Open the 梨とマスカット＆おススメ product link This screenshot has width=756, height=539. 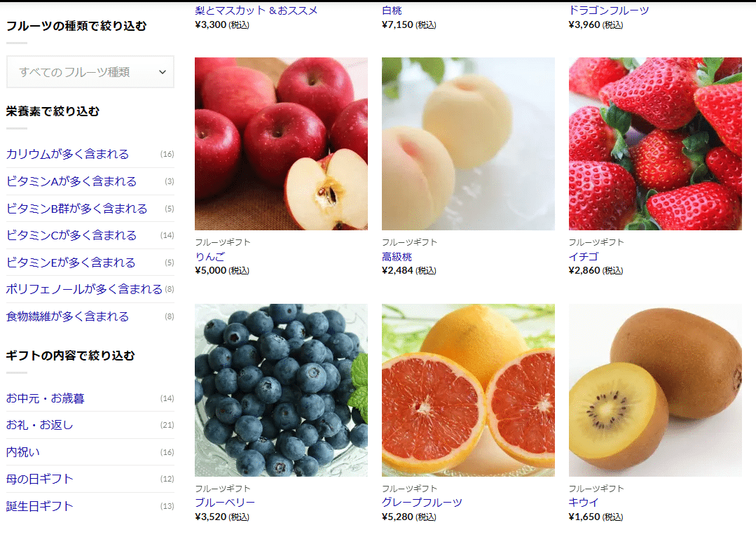tap(256, 10)
